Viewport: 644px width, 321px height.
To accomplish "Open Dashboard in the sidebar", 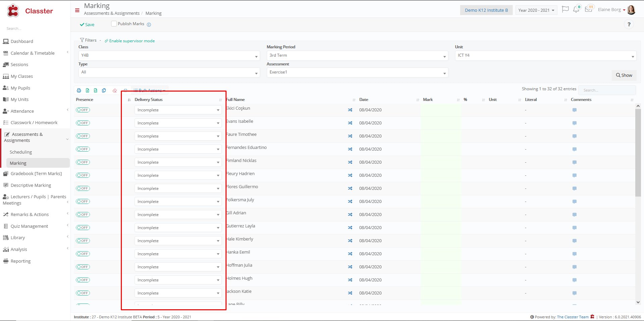I will [x=22, y=42].
